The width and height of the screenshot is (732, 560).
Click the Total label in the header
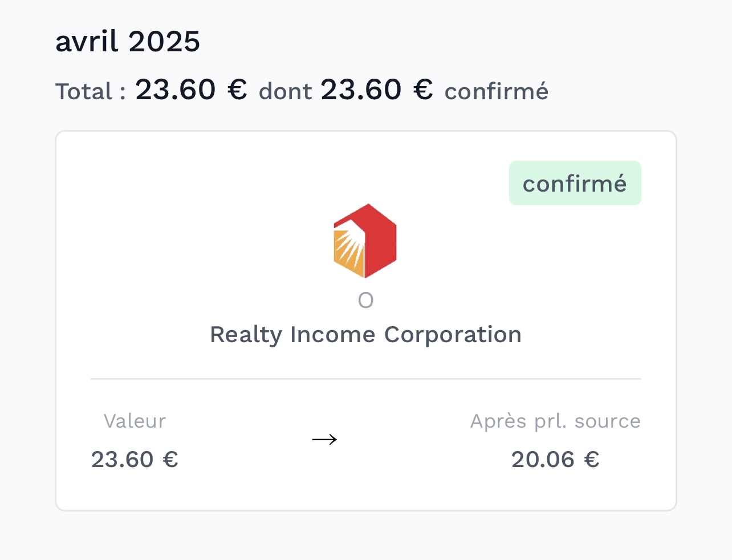[x=90, y=91]
